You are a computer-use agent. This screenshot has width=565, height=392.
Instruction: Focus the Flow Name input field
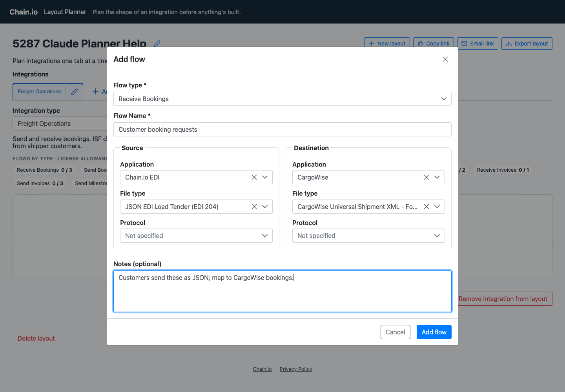pyautogui.click(x=282, y=129)
